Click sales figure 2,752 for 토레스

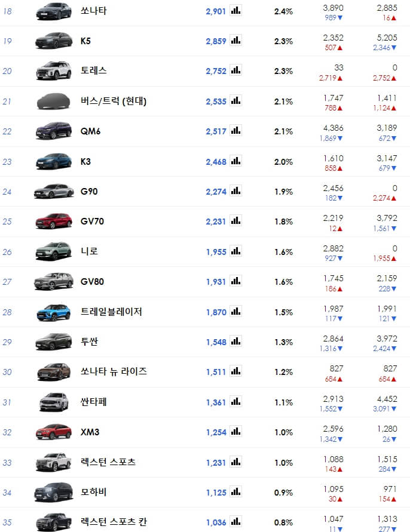(216, 71)
